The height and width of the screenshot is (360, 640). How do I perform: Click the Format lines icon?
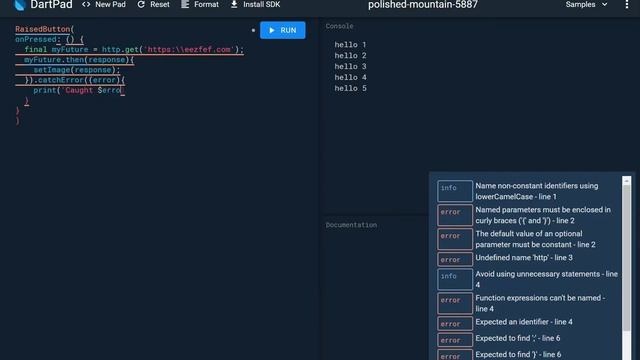[x=185, y=4]
